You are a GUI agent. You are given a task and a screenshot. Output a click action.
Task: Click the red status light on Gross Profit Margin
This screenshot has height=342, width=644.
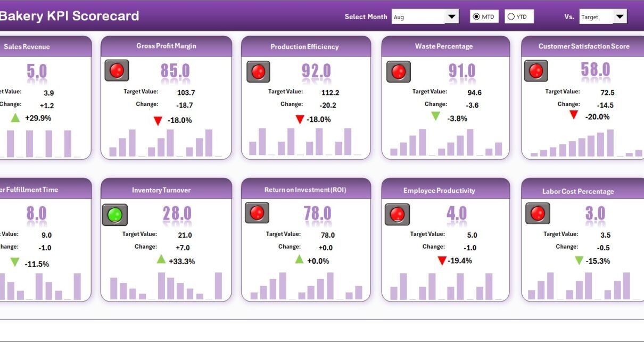tap(117, 70)
